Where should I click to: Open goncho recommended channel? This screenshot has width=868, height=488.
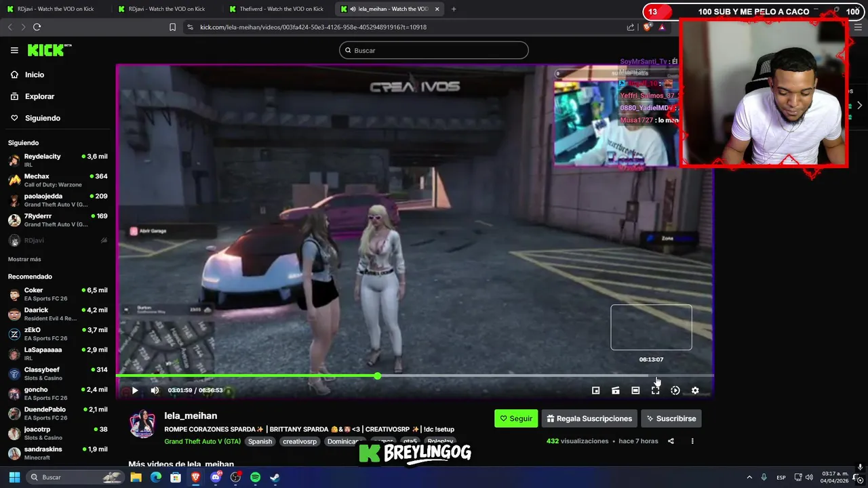58,393
